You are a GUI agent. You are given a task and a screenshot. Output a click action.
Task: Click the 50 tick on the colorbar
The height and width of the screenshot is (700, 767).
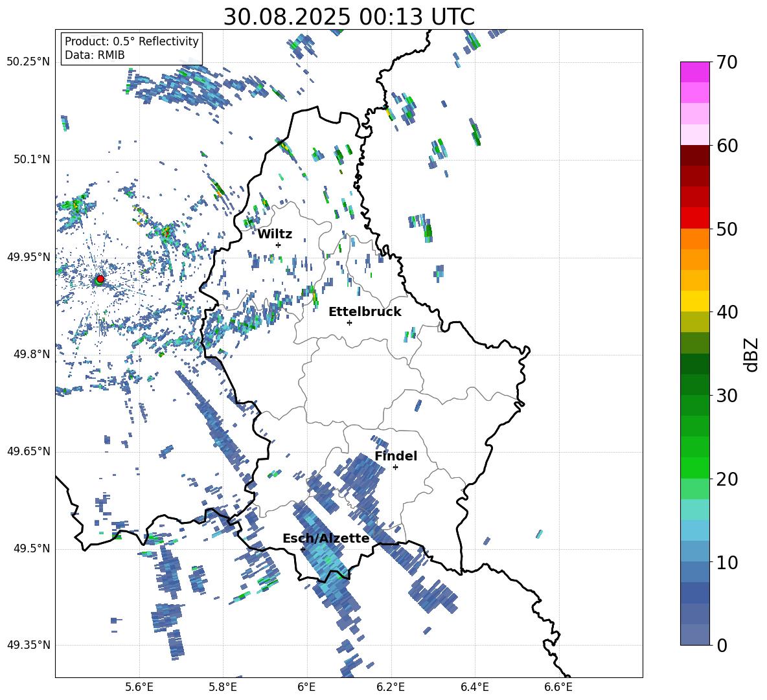(x=727, y=229)
